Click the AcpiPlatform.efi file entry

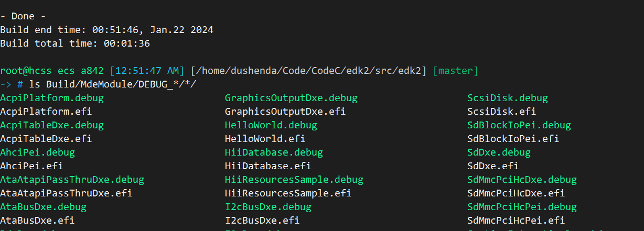tap(46, 112)
